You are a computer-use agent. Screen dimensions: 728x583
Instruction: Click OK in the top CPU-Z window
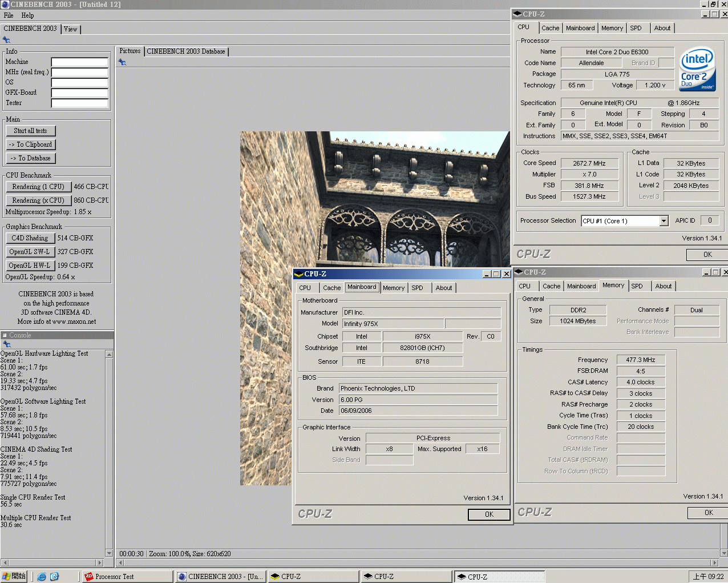click(x=707, y=255)
